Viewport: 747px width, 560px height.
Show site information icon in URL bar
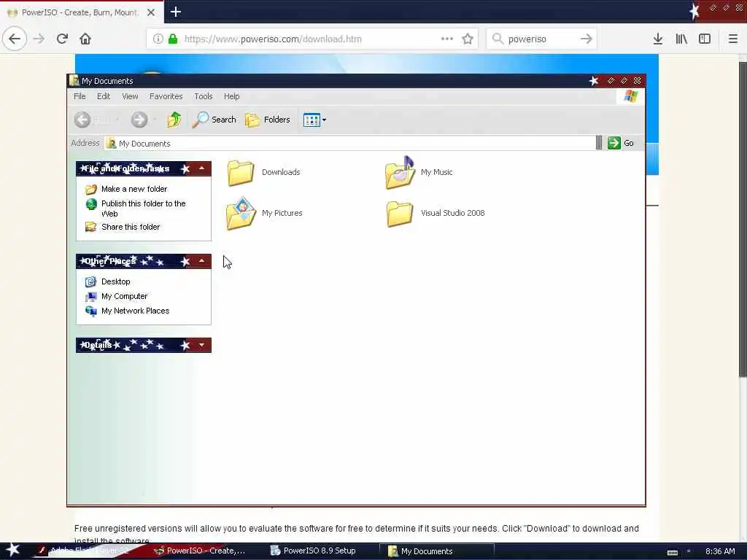158,39
